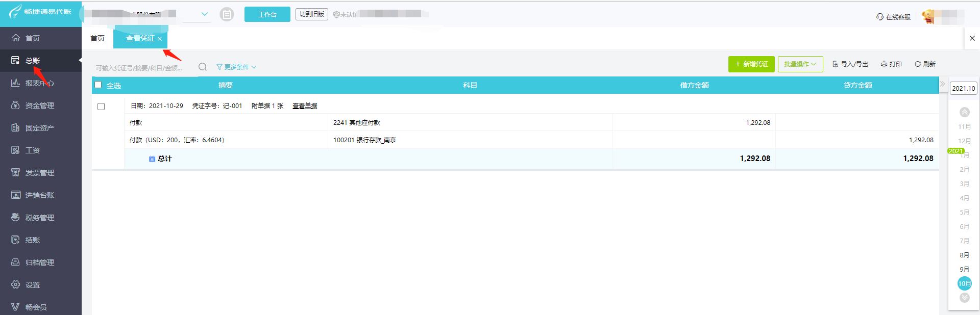
Task: Click 导入/导出
Action: point(850,64)
